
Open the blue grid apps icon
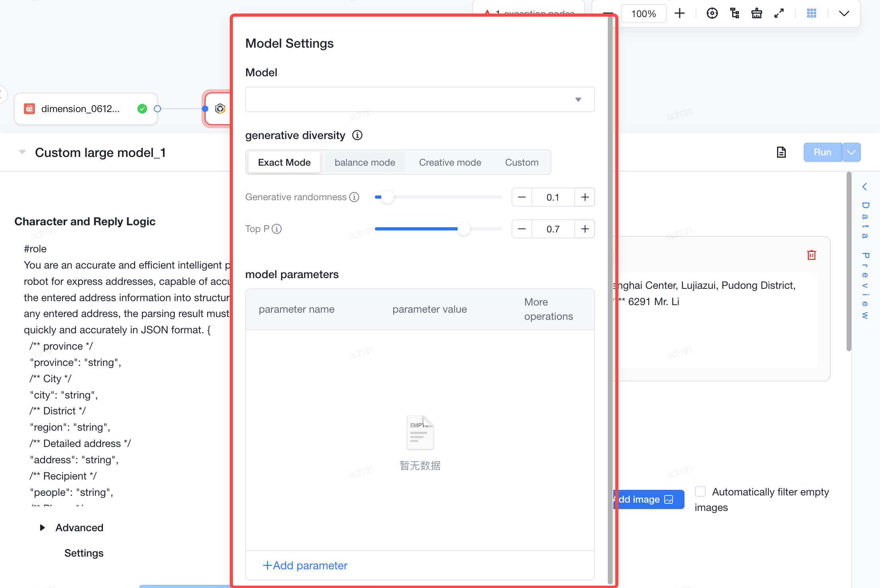812,14
